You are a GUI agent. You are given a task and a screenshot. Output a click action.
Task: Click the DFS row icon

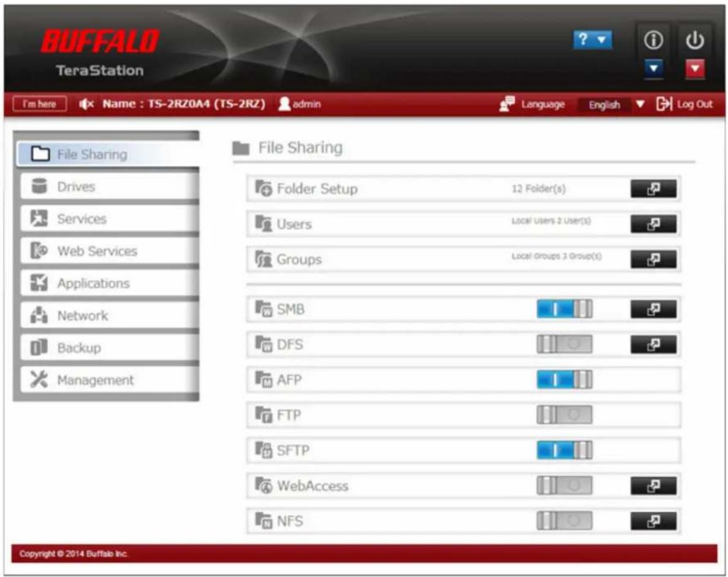tap(263, 344)
